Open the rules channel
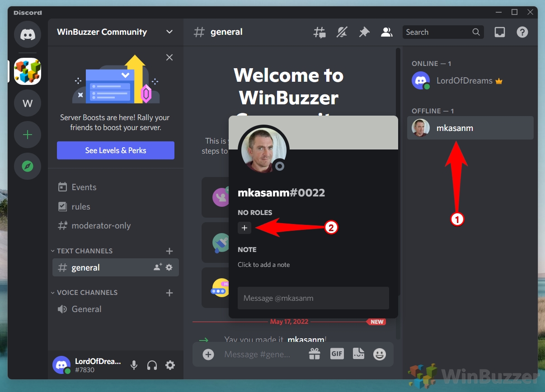This screenshot has height=392, width=545. (x=116, y=206)
